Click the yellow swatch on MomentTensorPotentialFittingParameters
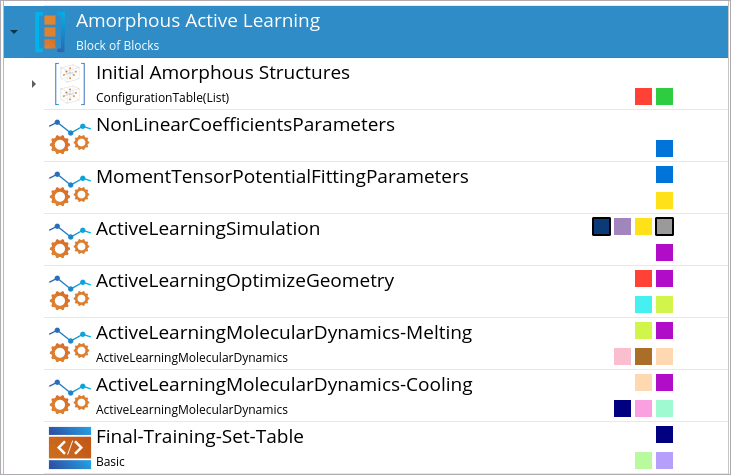 (664, 200)
